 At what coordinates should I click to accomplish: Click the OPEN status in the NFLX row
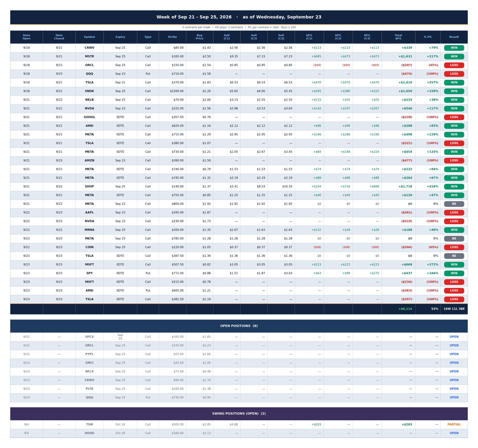(454, 372)
